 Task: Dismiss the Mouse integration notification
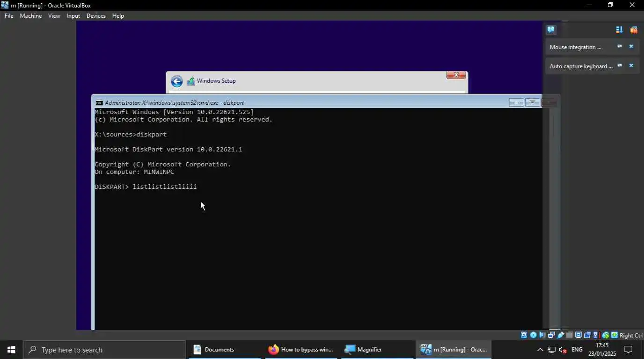coord(631,46)
